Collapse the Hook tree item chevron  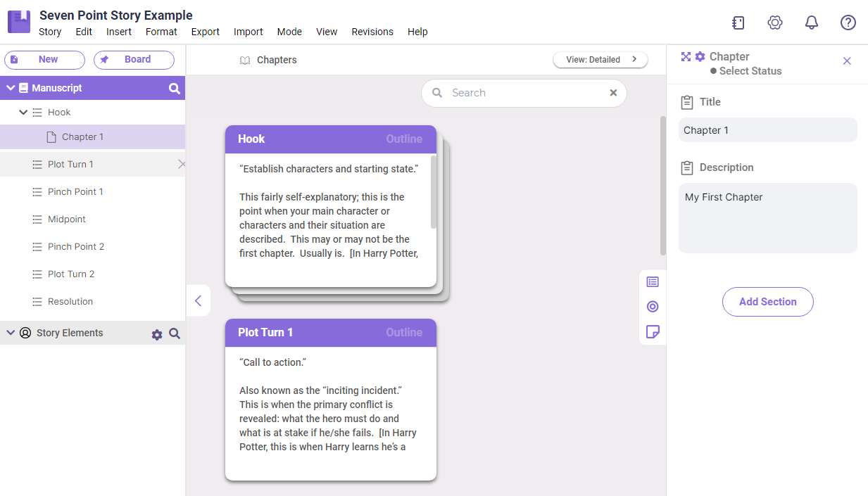pyautogui.click(x=23, y=113)
